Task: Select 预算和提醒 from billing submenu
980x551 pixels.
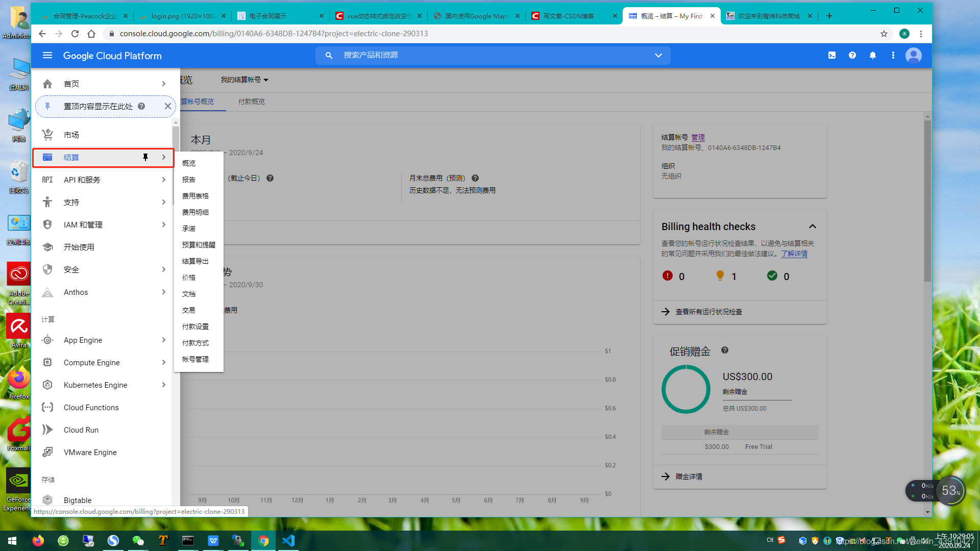Action: point(199,245)
